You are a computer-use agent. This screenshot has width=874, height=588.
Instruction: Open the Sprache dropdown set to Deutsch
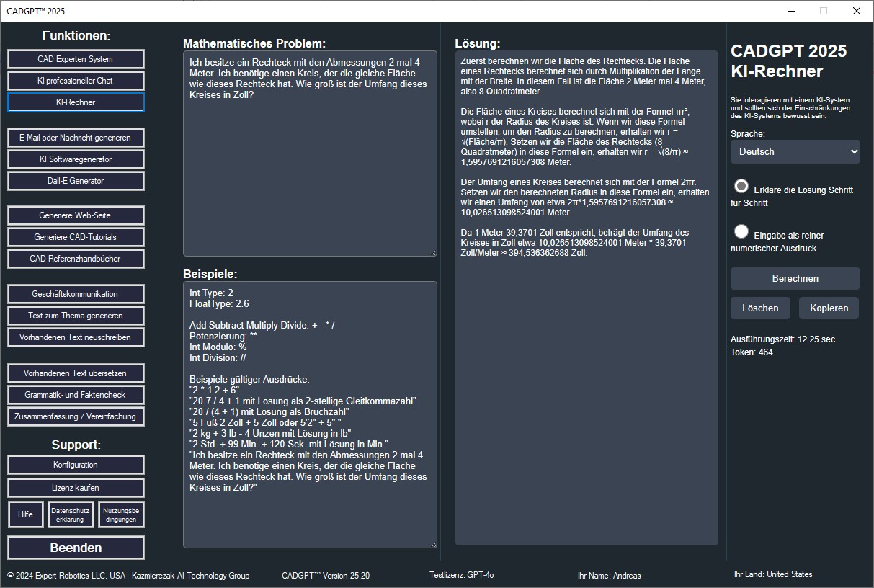click(x=795, y=152)
